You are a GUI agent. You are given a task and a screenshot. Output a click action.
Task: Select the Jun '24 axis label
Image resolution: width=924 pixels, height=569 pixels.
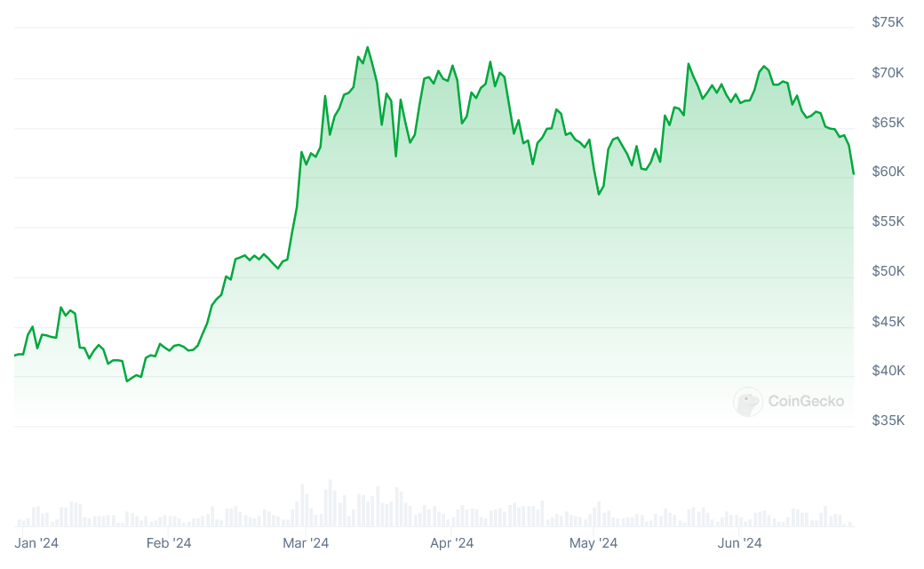click(x=740, y=542)
